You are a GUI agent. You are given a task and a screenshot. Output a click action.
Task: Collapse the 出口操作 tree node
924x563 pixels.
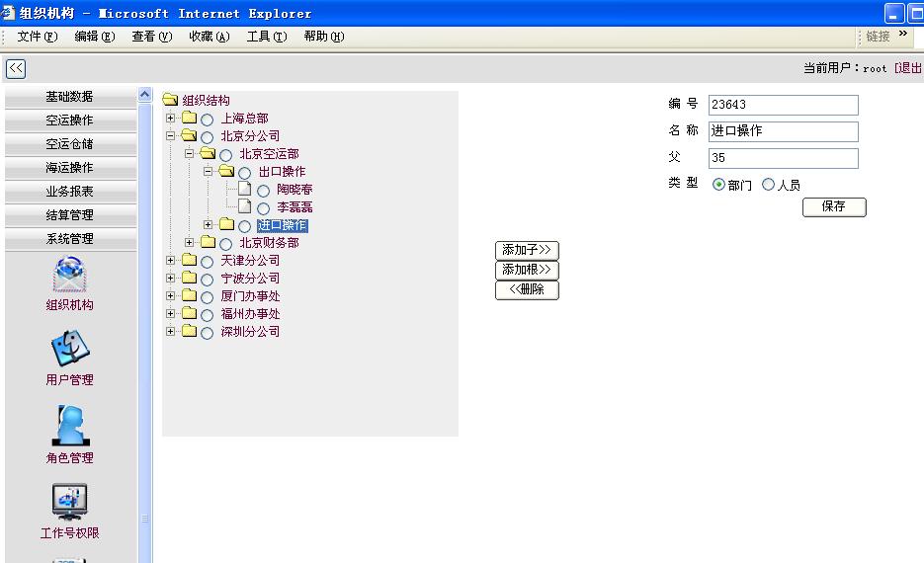(x=208, y=172)
